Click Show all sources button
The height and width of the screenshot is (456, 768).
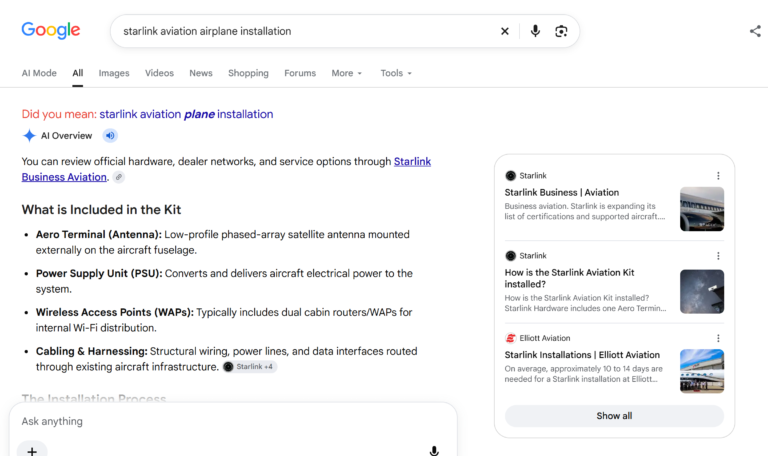click(x=614, y=416)
